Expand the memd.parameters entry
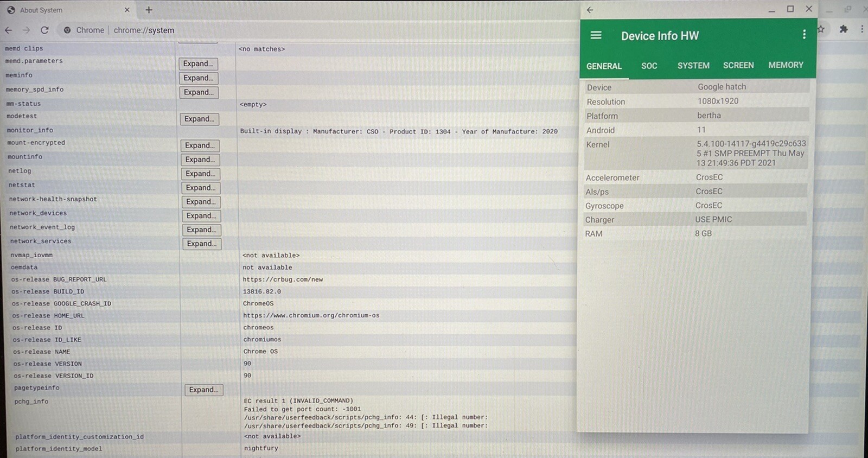 pyautogui.click(x=198, y=63)
